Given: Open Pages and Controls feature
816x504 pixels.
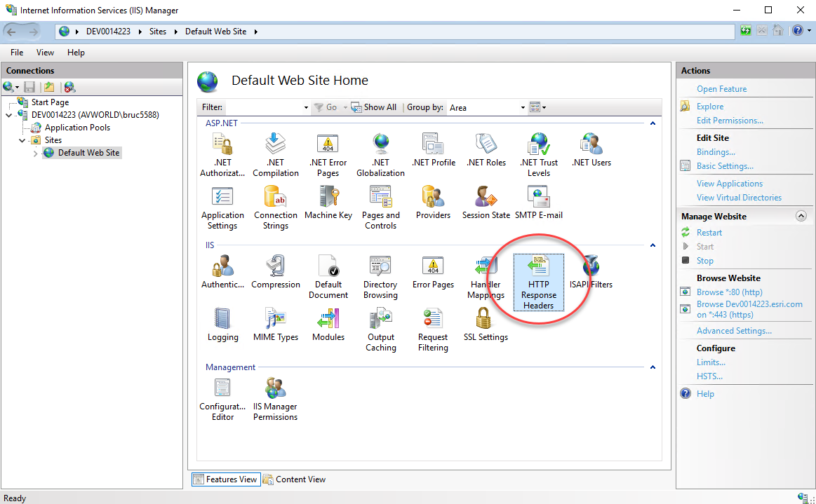Looking at the screenshot, I should (x=380, y=207).
